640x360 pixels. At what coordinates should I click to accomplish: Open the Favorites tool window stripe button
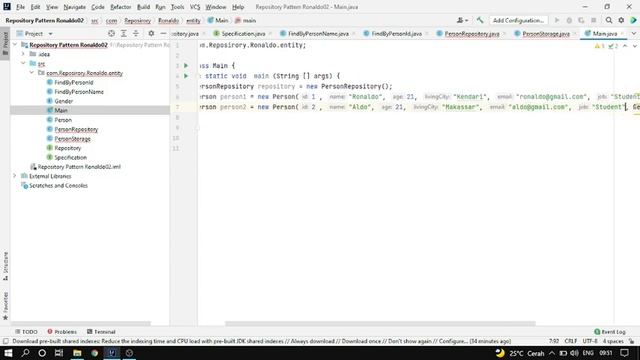(5, 306)
